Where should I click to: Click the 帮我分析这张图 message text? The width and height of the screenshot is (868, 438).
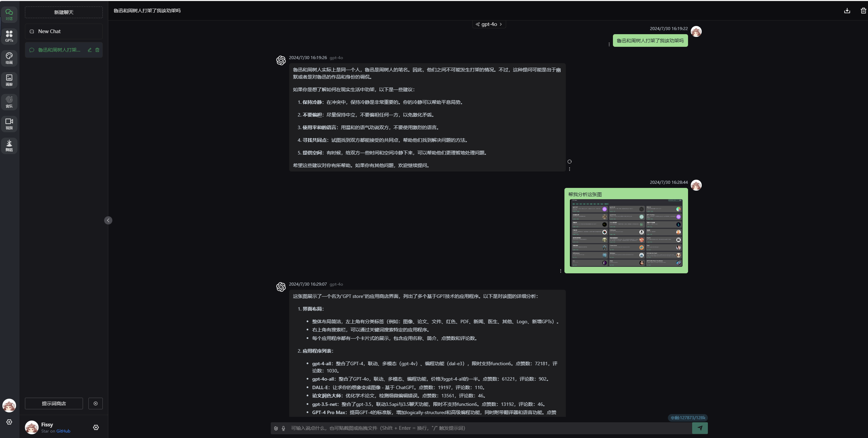point(585,194)
